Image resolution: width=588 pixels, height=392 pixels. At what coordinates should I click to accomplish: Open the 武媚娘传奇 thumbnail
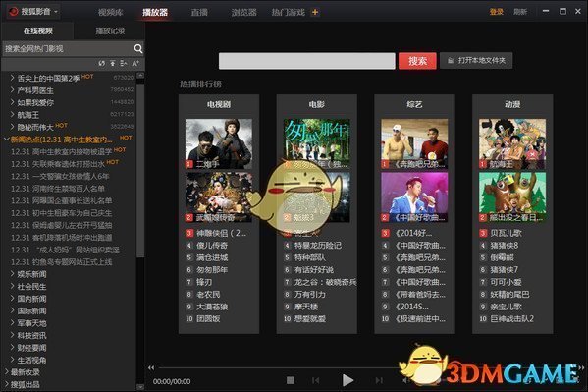coord(219,197)
